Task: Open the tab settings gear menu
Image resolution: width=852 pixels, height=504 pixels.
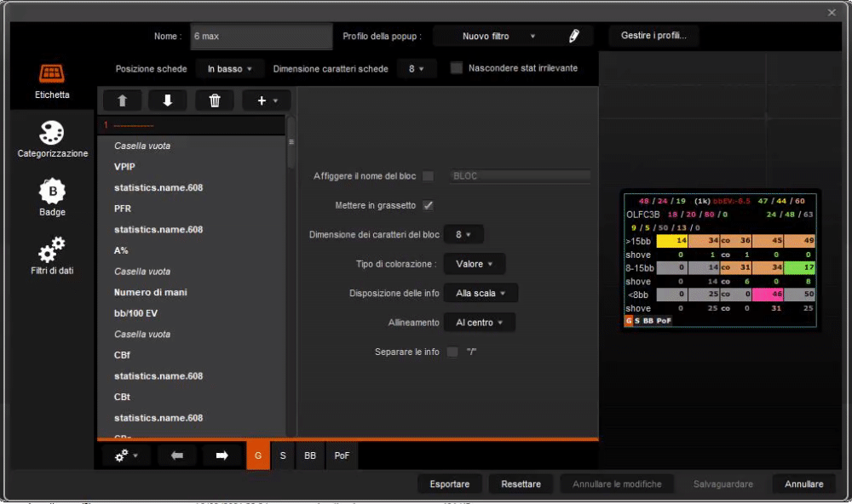Action: coord(125,455)
